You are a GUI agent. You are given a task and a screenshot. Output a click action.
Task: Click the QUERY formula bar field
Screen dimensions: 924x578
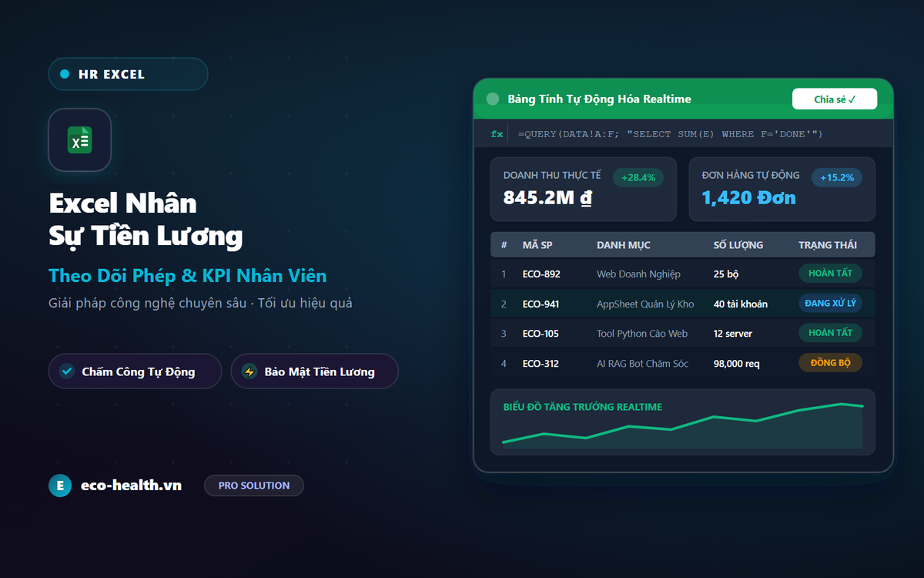(x=670, y=134)
